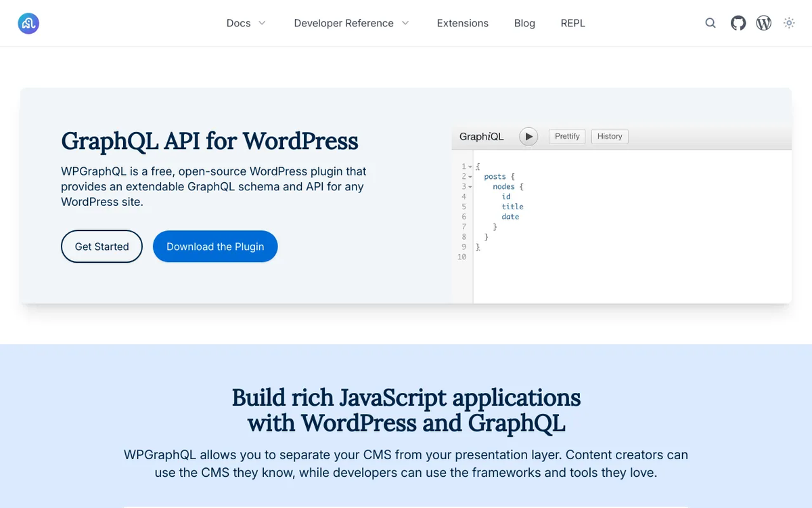Open the WordPress plugin page icon
Viewport: 812px width, 508px height.
[x=764, y=23]
